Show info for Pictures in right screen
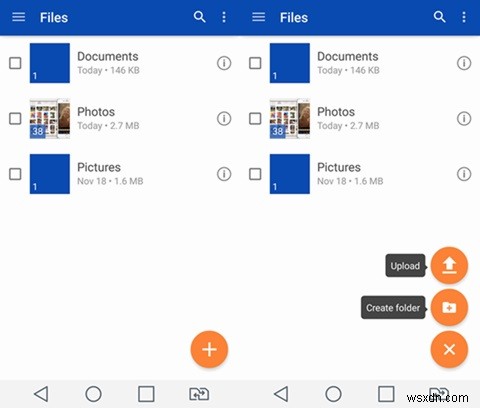This screenshot has height=408, width=480. (x=464, y=174)
